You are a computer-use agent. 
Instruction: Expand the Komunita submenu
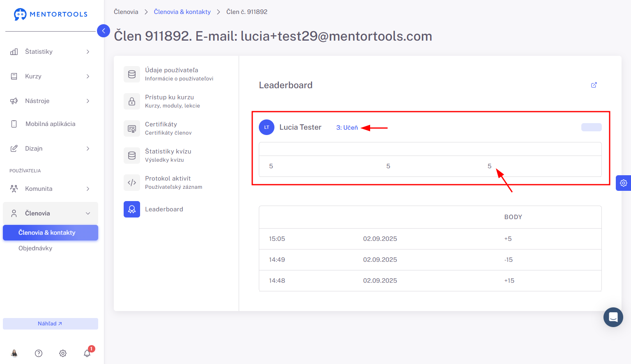50,189
